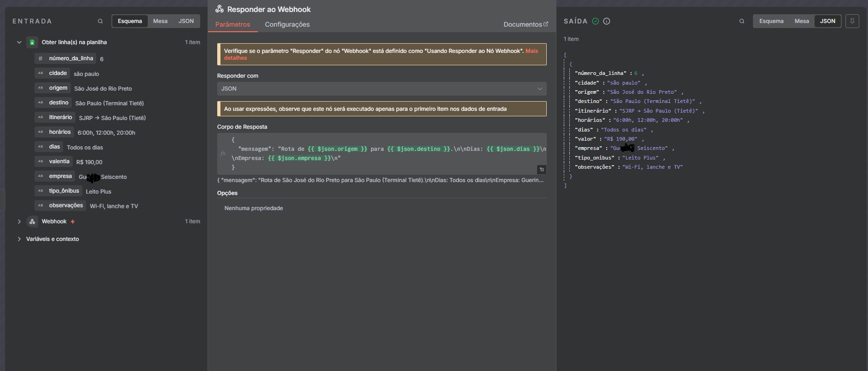The height and width of the screenshot is (371, 868).
Task: Switch input view to Mesa
Action: tap(160, 21)
